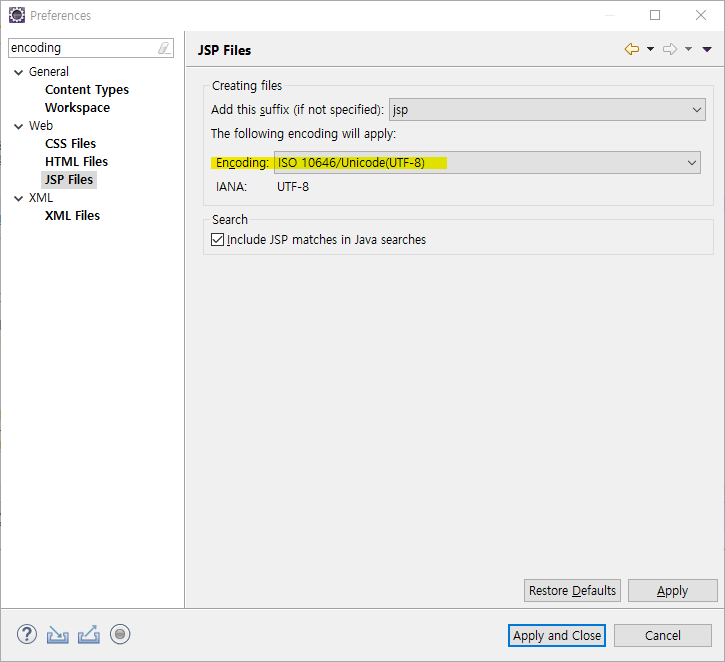
Task: Click the Import preferences icon
Action: [x=57, y=634]
